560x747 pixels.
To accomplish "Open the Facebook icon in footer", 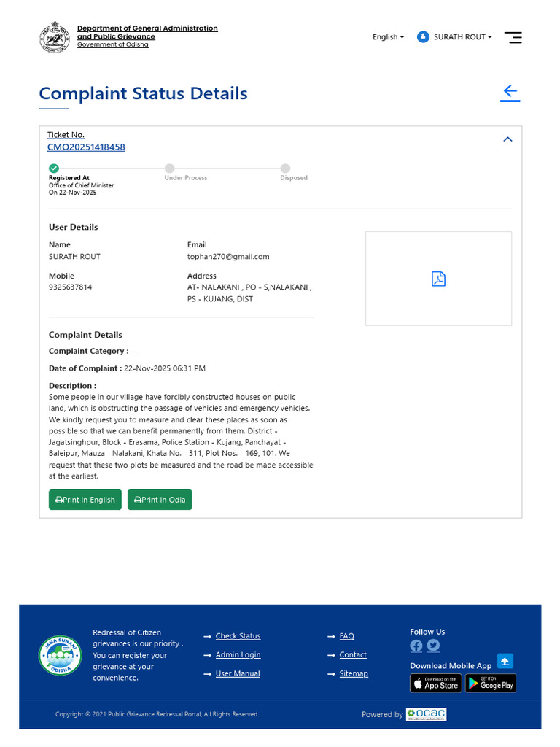I will [x=416, y=646].
